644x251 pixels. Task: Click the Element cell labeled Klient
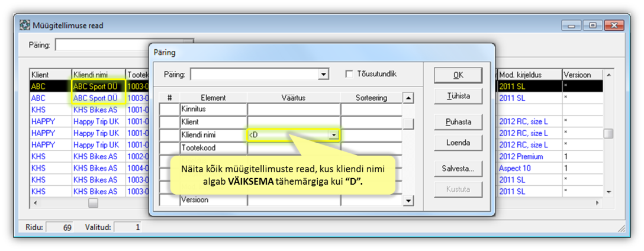(214, 122)
